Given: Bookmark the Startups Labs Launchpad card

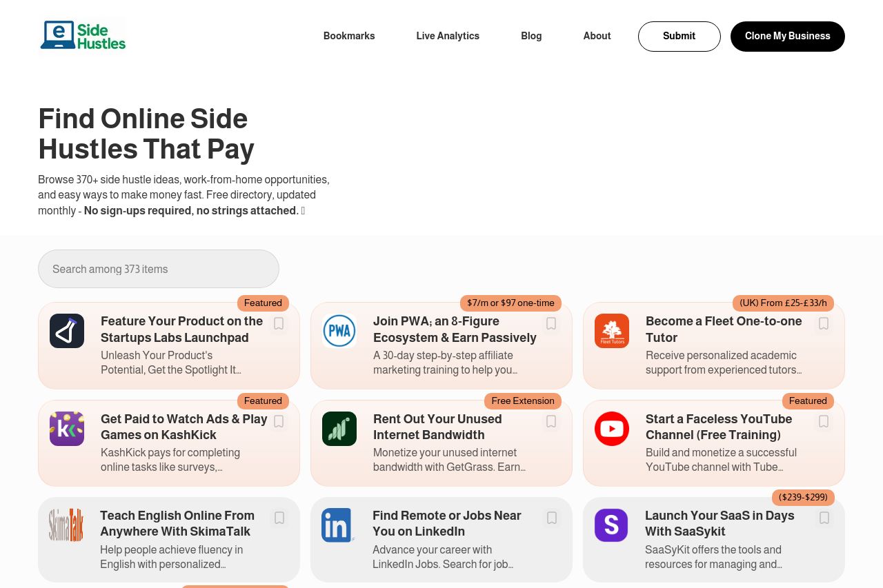Looking at the screenshot, I should (279, 324).
